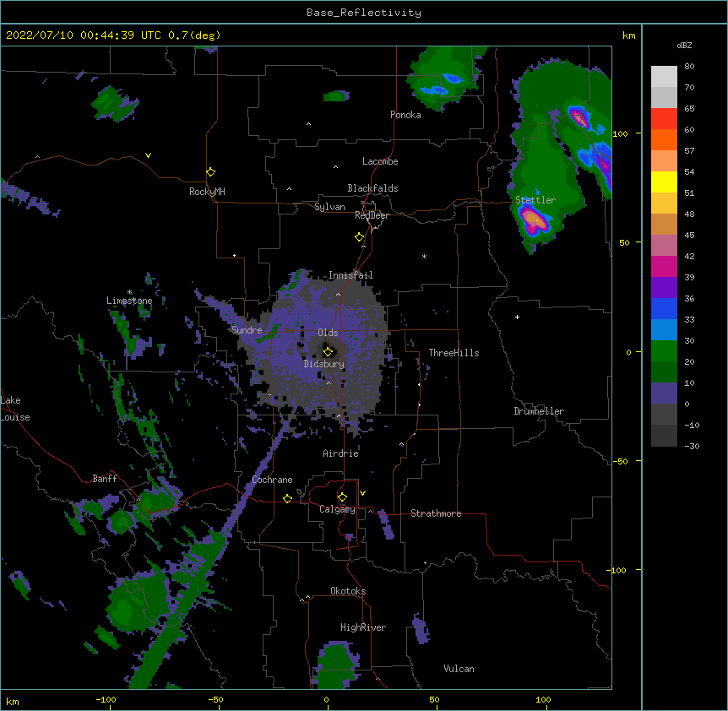Click the white asterisk marker east of RedDeer
Image resolution: width=728 pixels, height=711 pixels.
pos(424,256)
